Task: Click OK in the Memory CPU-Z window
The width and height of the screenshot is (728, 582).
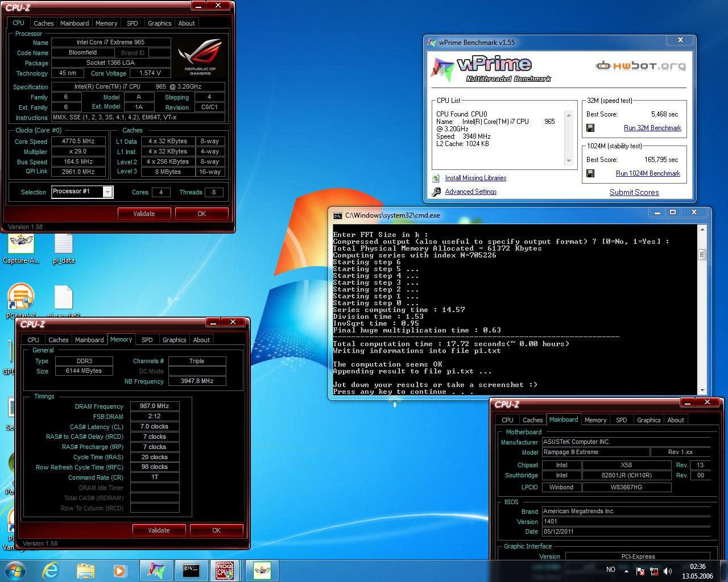Action: click(x=216, y=530)
